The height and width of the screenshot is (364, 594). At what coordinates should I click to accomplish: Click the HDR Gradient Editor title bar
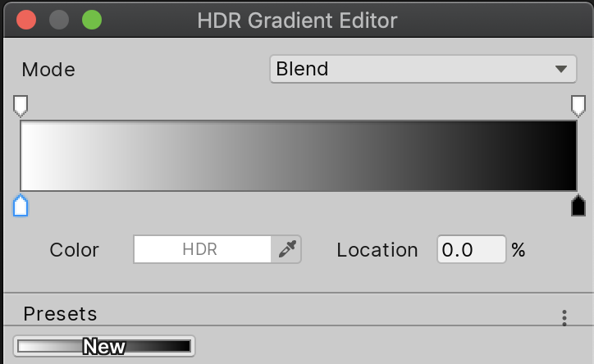[297, 20]
